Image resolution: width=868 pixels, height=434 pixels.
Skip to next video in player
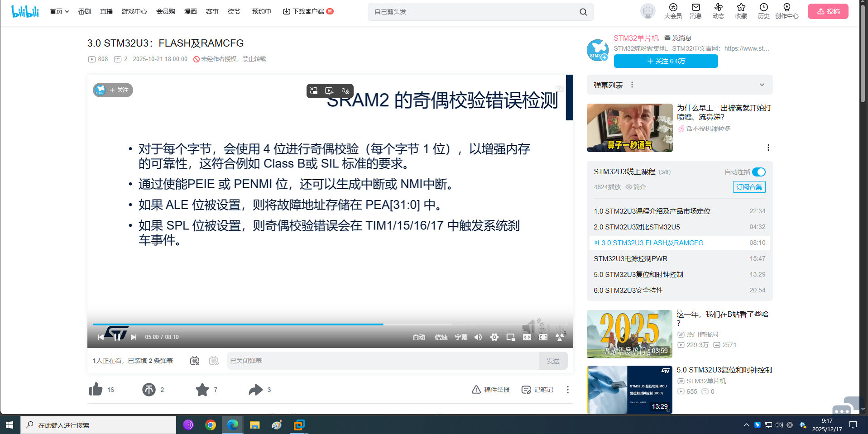[134, 337]
